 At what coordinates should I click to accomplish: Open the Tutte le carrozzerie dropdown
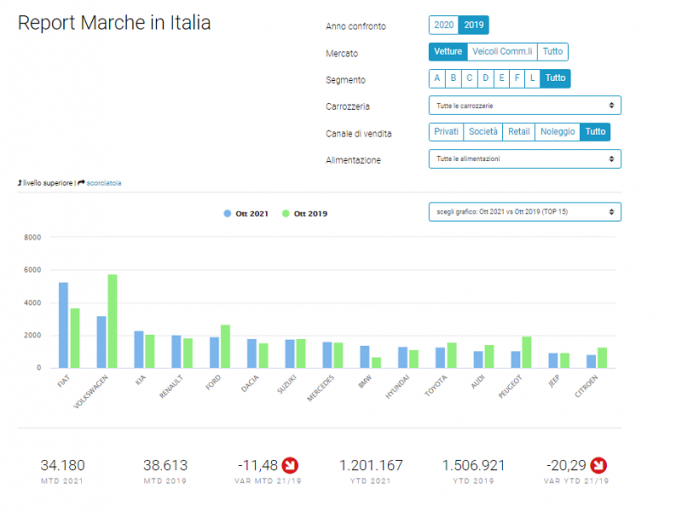[525, 105]
